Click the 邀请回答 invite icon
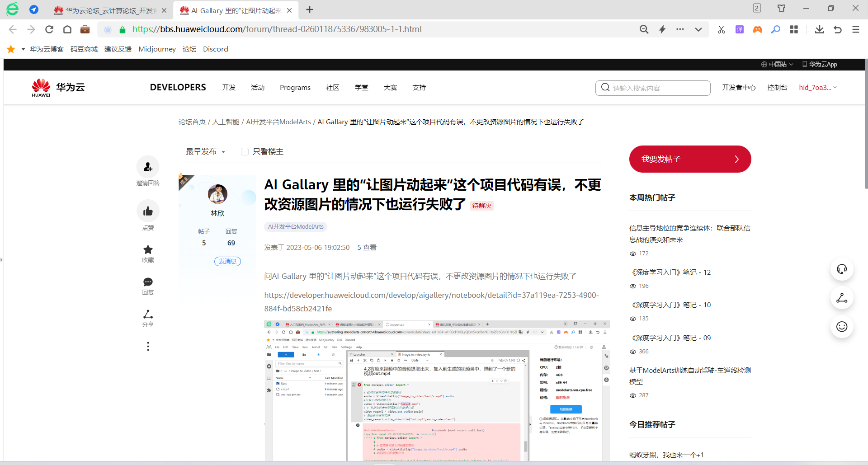868x465 pixels. pos(148,167)
